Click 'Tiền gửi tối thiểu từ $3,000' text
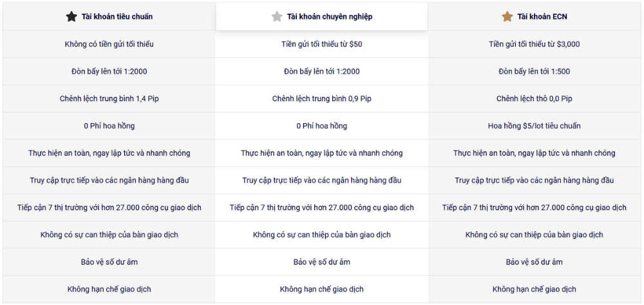 535,44
